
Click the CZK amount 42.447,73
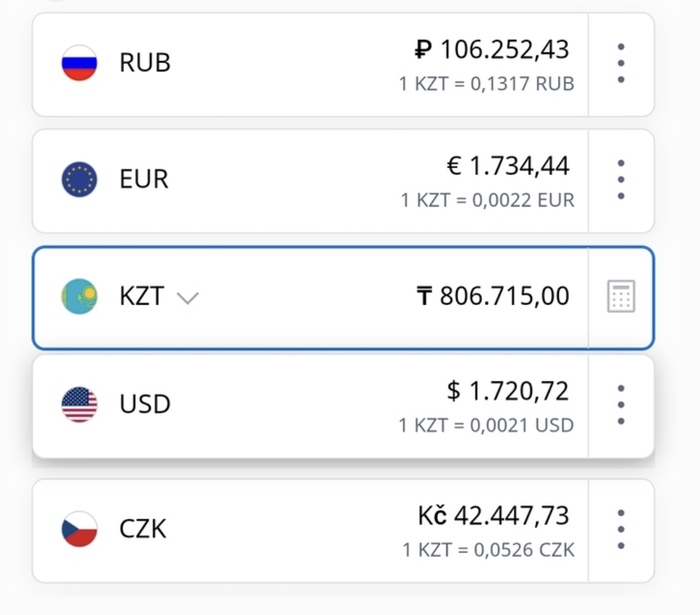[494, 515]
